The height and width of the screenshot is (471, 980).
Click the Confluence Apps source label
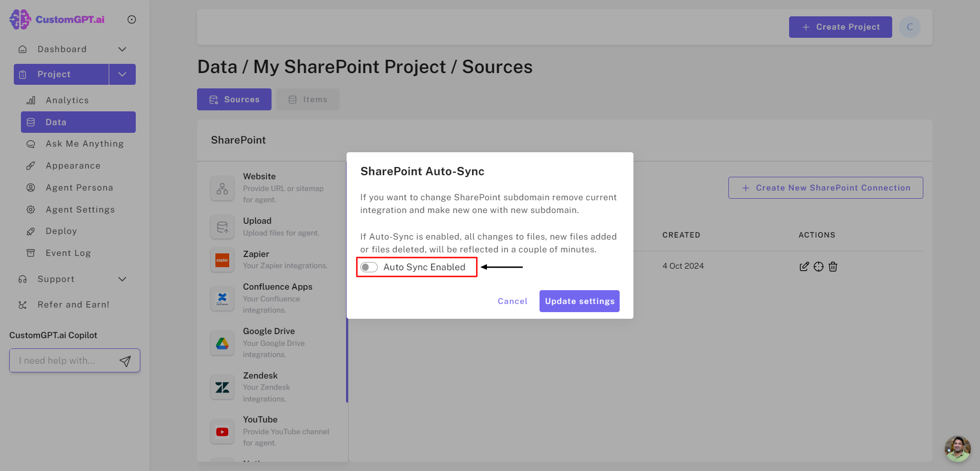278,287
